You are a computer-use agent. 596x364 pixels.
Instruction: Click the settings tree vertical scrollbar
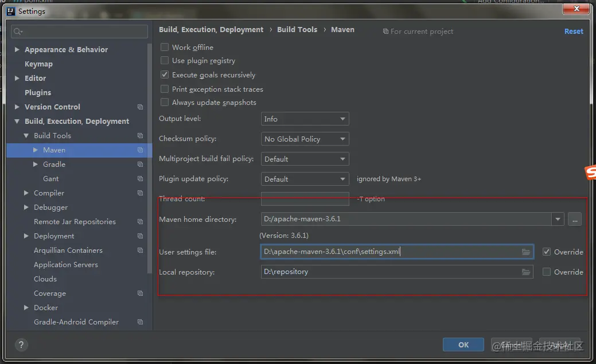click(150, 158)
